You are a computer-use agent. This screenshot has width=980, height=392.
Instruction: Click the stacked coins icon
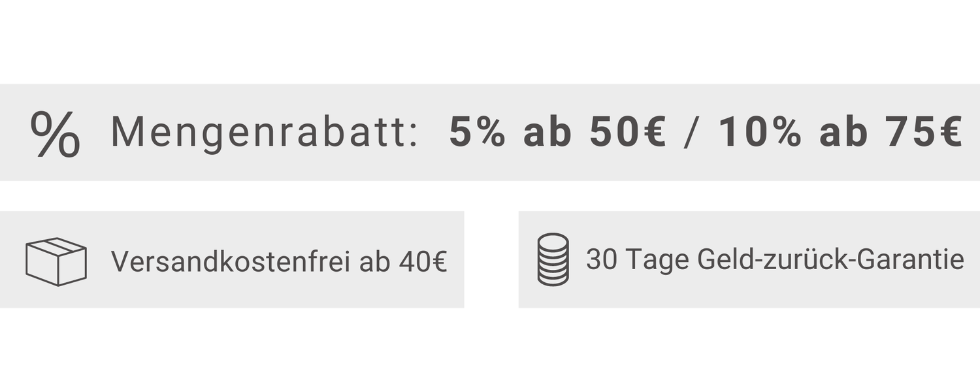(x=553, y=259)
